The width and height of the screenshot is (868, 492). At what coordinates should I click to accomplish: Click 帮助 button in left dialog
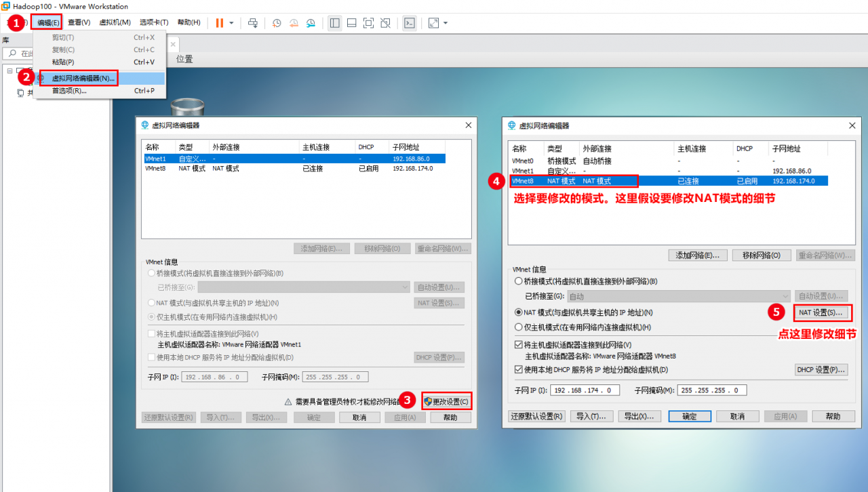(x=450, y=417)
